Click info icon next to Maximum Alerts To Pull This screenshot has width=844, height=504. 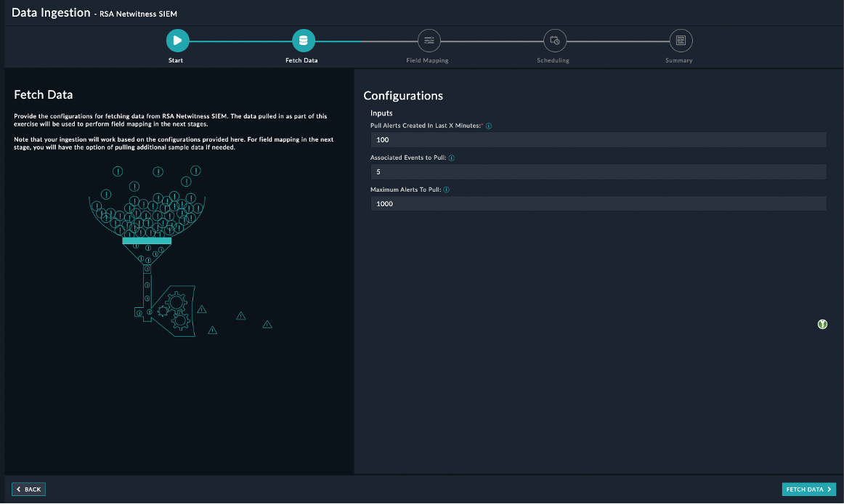coord(446,190)
